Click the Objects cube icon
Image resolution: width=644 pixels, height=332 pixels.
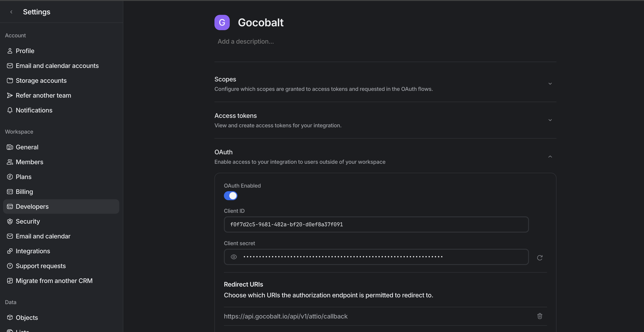pyautogui.click(x=10, y=317)
